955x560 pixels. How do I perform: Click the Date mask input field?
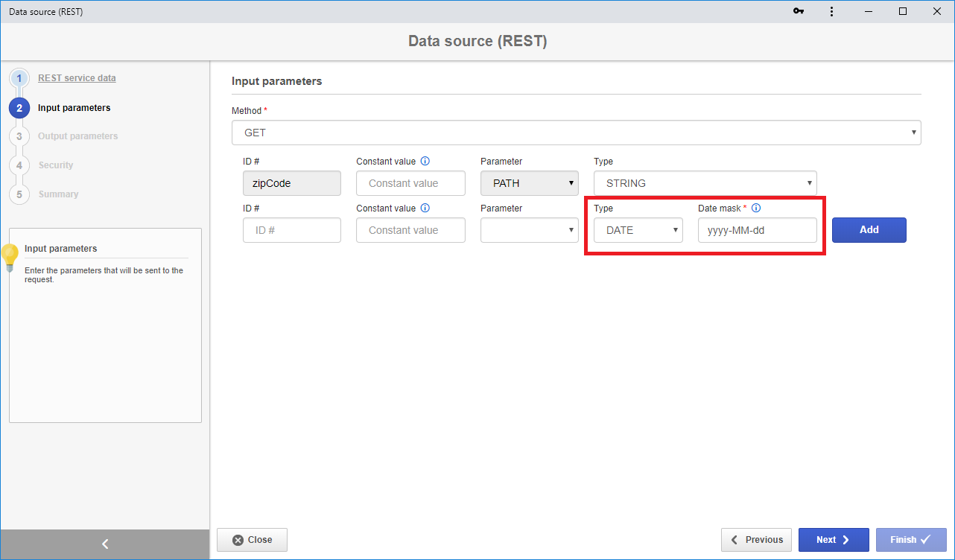point(758,230)
